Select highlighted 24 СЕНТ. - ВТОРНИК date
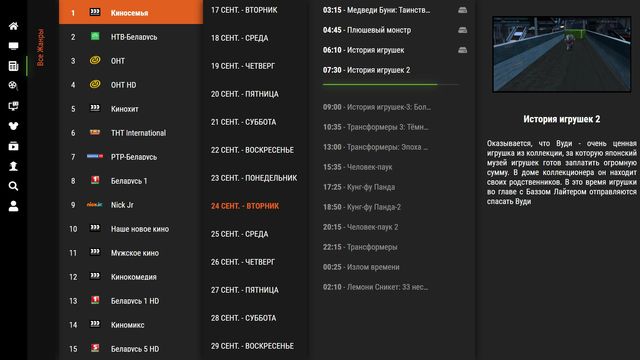Screen dimensions: 640x360 click(x=245, y=206)
